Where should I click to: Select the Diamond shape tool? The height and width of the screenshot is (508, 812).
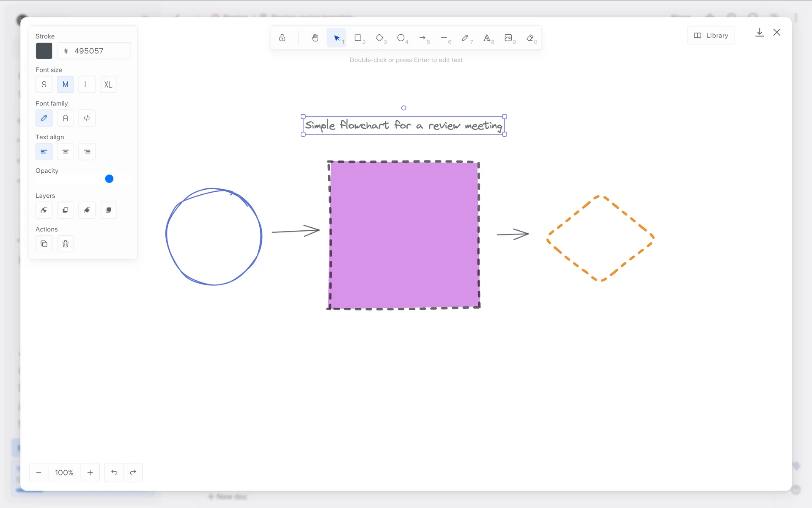(x=379, y=38)
